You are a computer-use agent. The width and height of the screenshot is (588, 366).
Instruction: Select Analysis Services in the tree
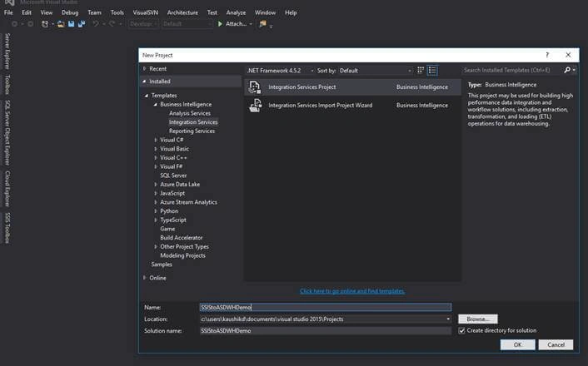(190, 113)
